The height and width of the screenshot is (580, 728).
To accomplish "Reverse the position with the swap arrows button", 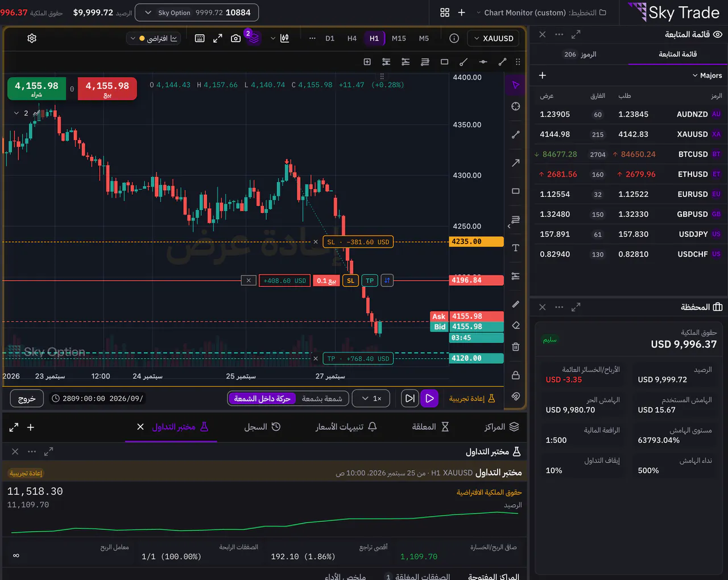I will (x=387, y=281).
